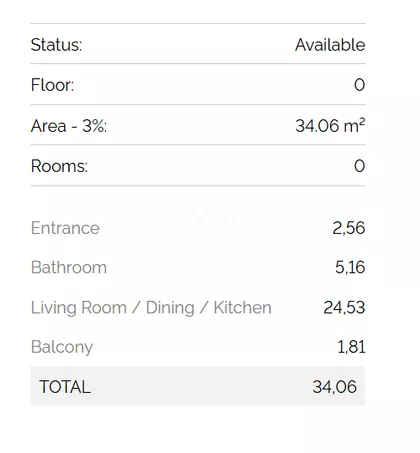
Task: Select the TOTAL value 34,06
Action: [x=335, y=387]
